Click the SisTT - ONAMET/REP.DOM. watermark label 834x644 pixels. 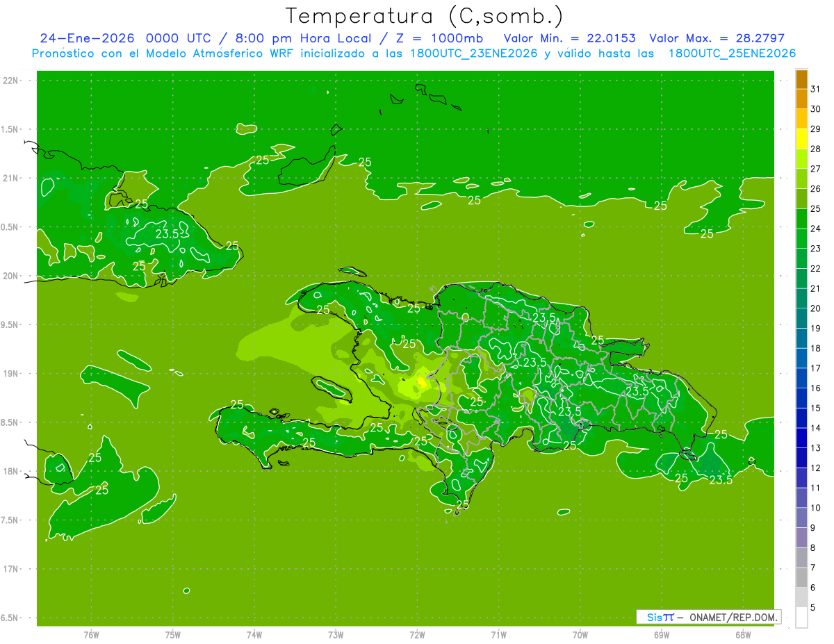(708, 617)
